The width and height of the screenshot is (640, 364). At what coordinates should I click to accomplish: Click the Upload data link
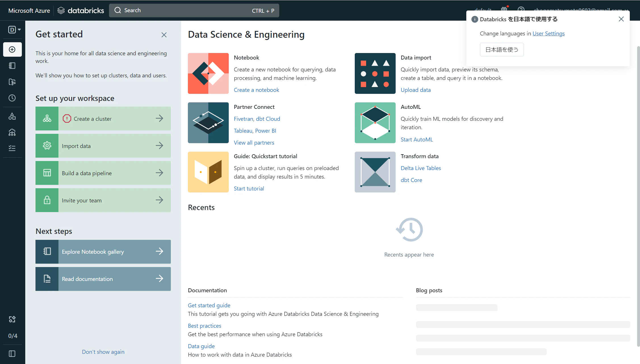(x=416, y=90)
